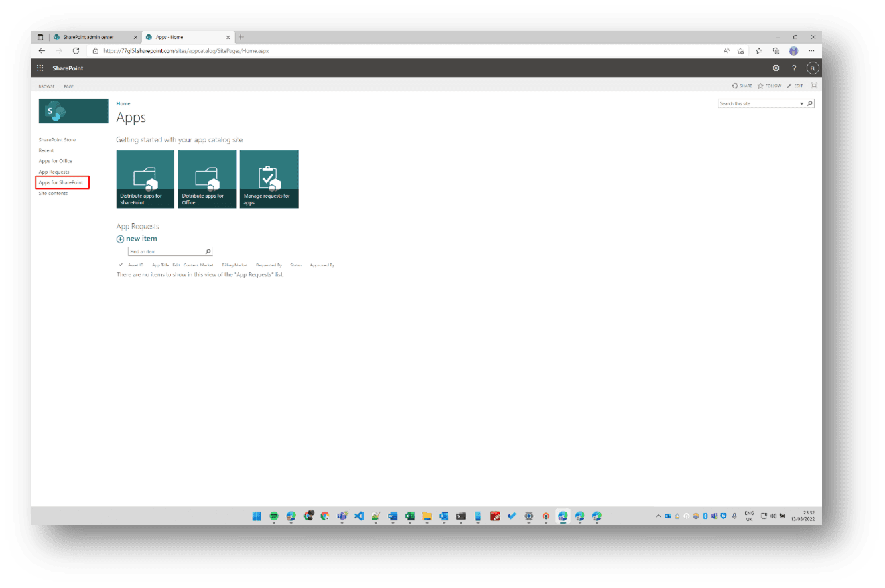The image size is (885, 588).
Task: Open Manage requests for apps tile
Action: (x=269, y=180)
